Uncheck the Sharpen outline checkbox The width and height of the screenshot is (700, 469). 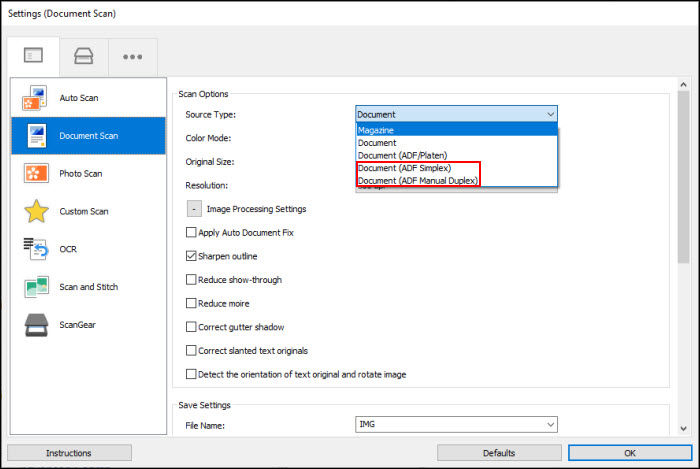coord(191,257)
